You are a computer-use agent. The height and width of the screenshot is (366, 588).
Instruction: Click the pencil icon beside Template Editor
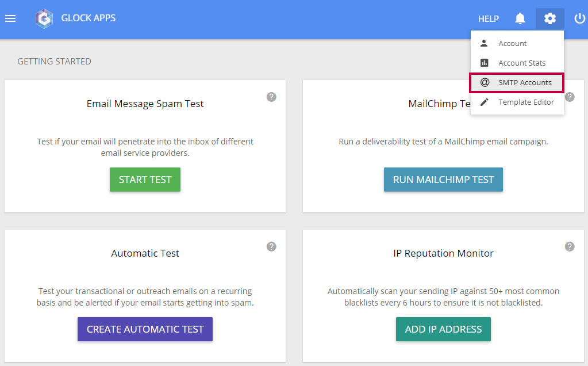tap(486, 102)
